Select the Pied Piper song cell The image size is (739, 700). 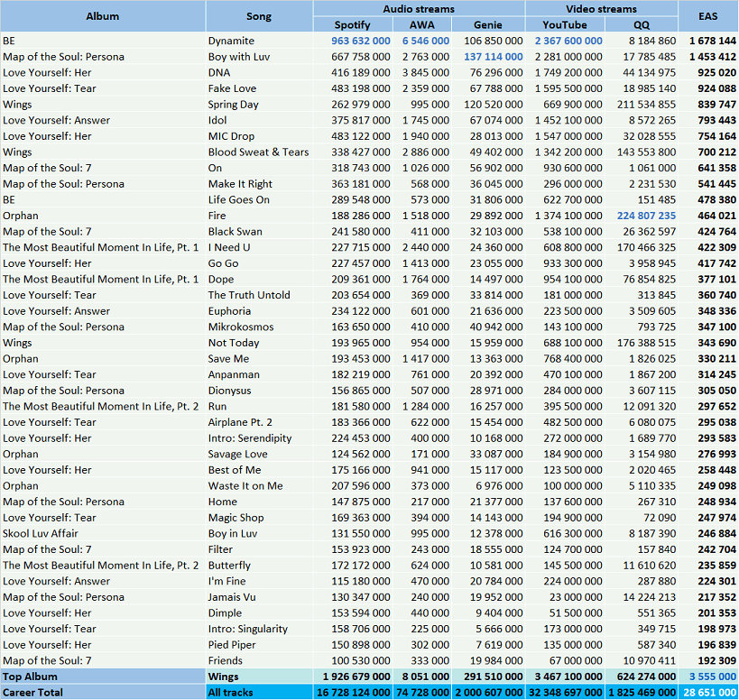coord(259,645)
